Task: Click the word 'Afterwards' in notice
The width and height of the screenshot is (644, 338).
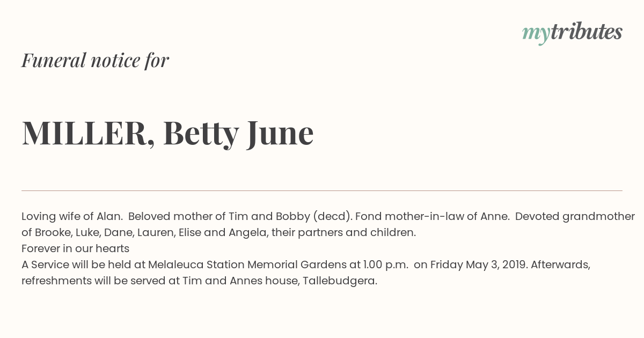Action: pos(560,264)
